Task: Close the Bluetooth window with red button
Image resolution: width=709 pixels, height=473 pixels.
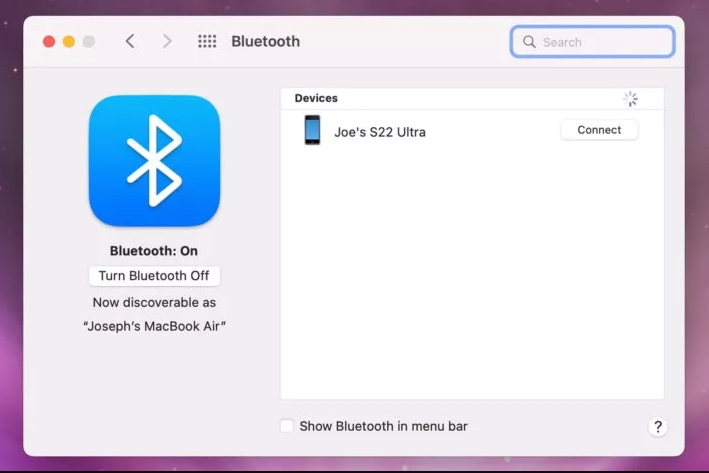Action: tap(49, 42)
